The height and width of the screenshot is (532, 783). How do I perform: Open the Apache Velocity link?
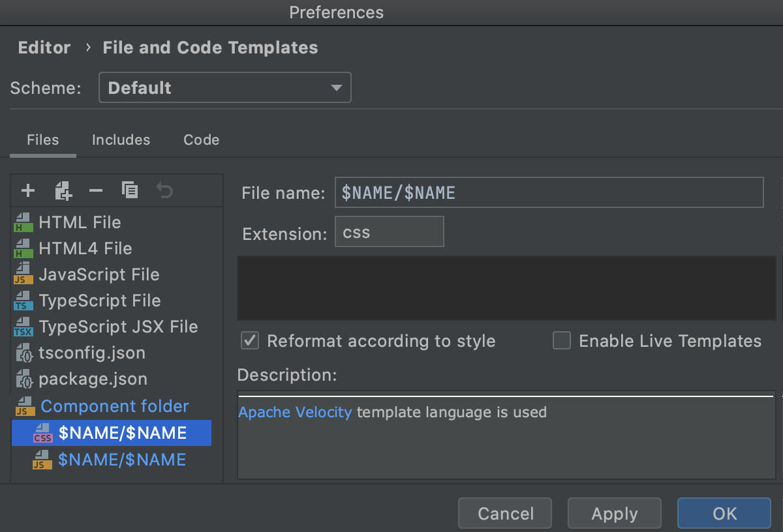pos(295,412)
